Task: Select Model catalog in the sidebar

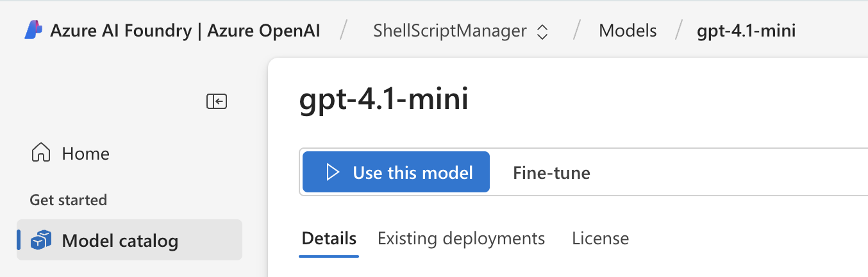Action: [x=120, y=240]
